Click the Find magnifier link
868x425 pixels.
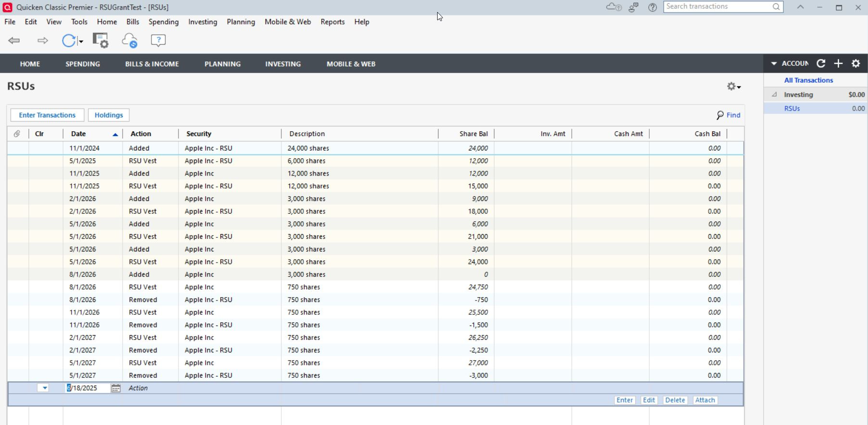(728, 115)
